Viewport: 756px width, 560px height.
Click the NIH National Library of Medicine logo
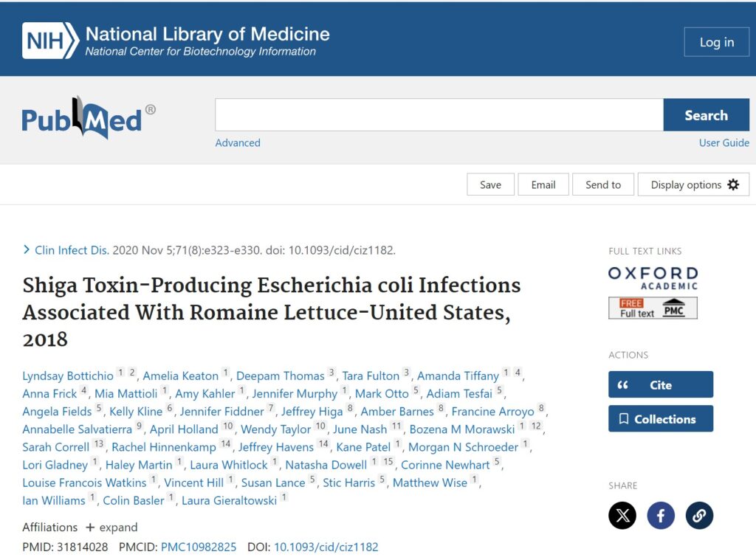[x=176, y=41]
